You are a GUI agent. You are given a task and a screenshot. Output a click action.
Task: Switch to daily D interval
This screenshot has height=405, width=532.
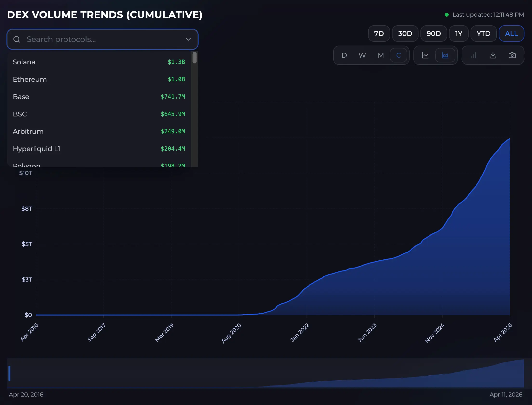coord(344,55)
